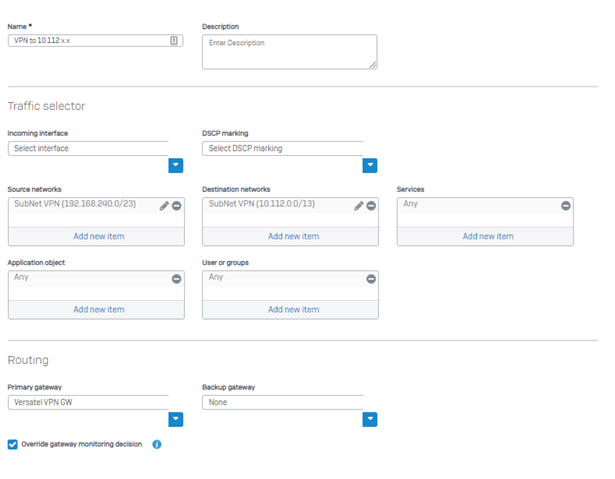Image resolution: width=615 pixels, height=479 pixels.
Task: Remove Any from Application object list
Action: (x=176, y=279)
